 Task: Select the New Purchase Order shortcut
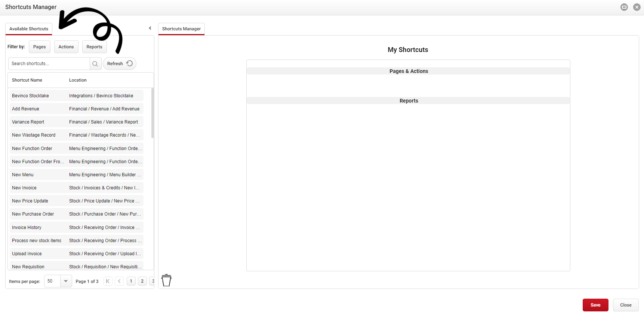point(33,214)
